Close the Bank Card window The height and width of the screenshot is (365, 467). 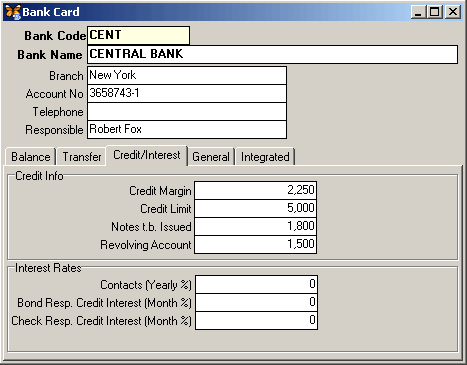(x=453, y=12)
